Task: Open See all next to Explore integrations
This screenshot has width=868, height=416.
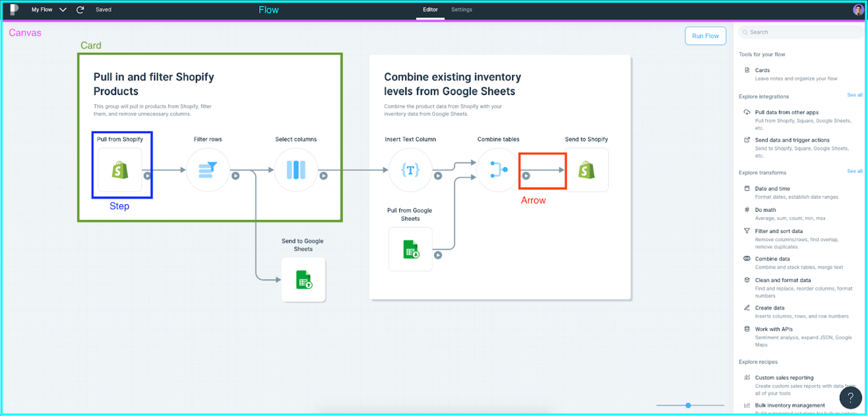Action: 855,94
